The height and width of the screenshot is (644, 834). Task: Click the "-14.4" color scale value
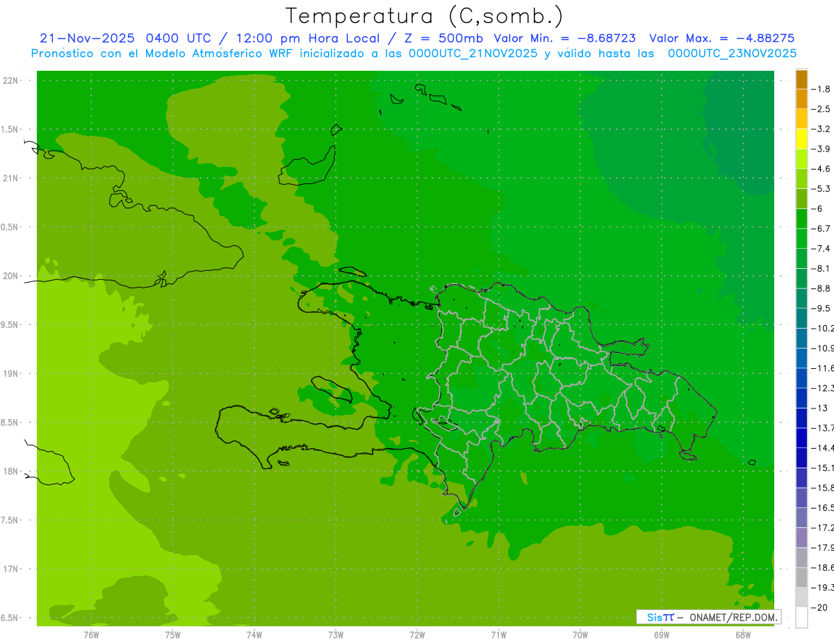823,447
